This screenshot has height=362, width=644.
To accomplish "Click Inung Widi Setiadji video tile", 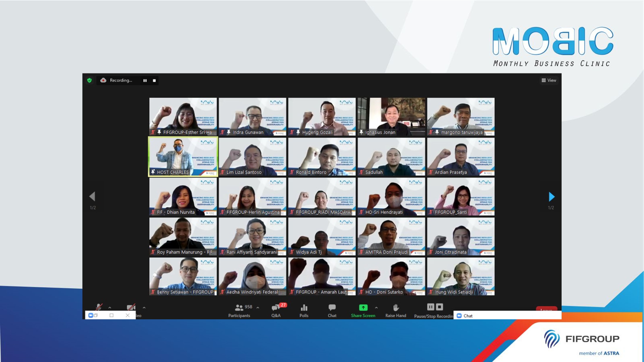I will click(461, 277).
